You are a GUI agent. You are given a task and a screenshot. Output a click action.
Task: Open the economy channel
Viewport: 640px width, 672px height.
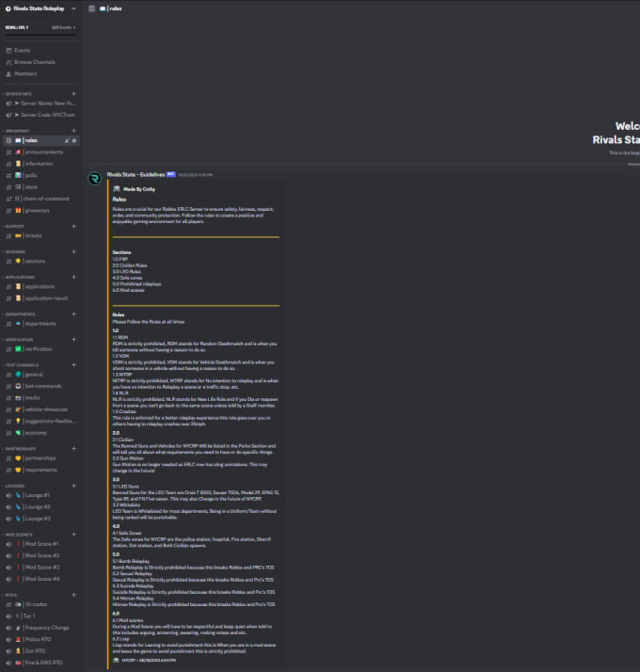pyautogui.click(x=40, y=433)
